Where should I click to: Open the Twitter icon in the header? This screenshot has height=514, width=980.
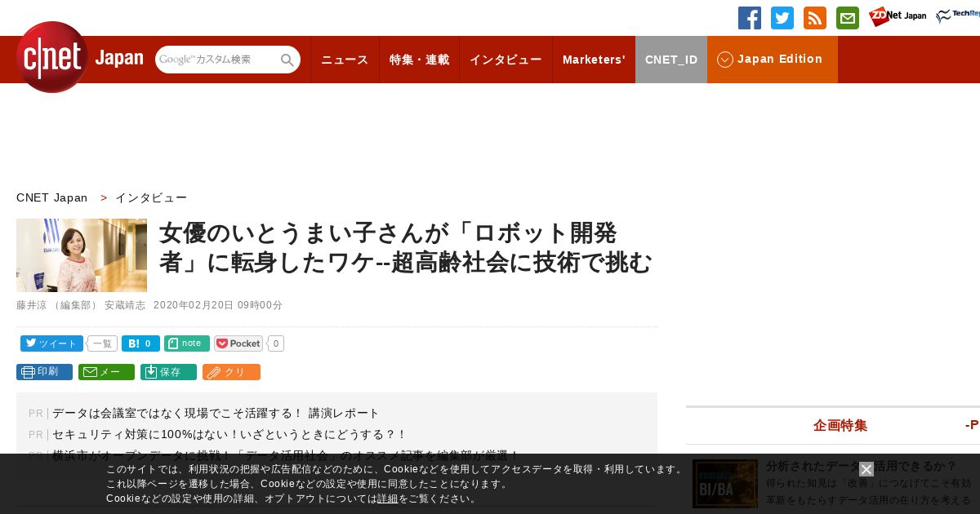pos(782,18)
